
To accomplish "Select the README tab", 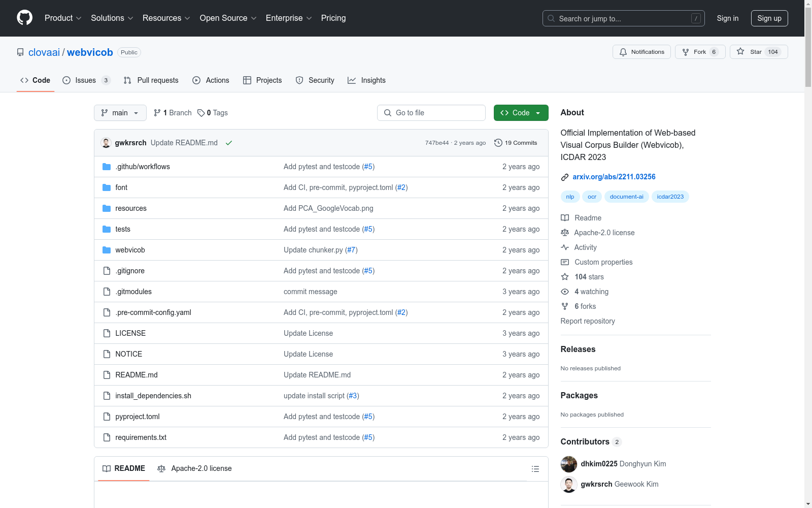I will coord(124,468).
